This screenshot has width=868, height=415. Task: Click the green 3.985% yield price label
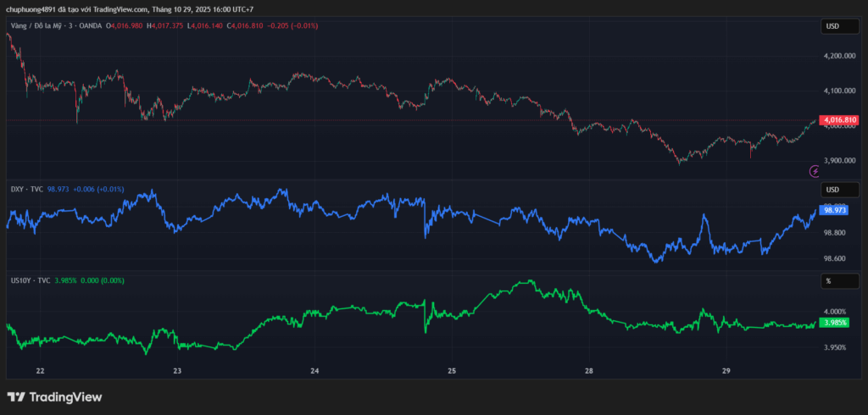(x=835, y=323)
